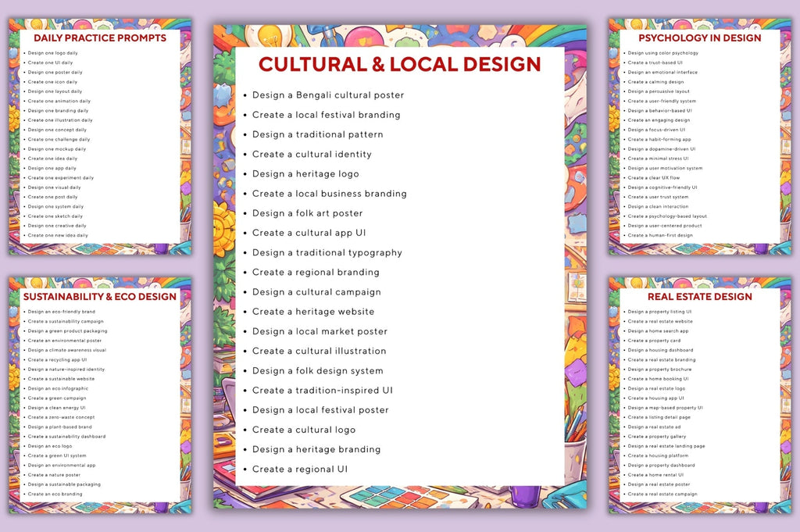Select 'Design a traditional pattern' item
800x532 pixels.
pos(317,134)
